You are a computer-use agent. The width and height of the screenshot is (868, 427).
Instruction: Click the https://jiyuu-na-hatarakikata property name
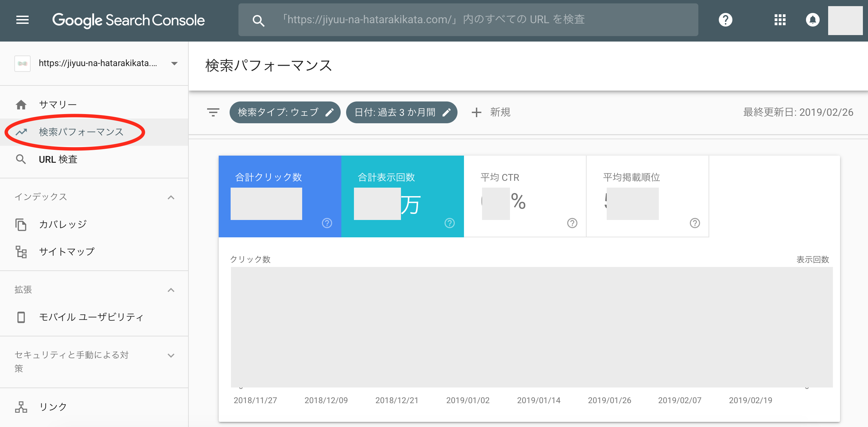(98, 63)
